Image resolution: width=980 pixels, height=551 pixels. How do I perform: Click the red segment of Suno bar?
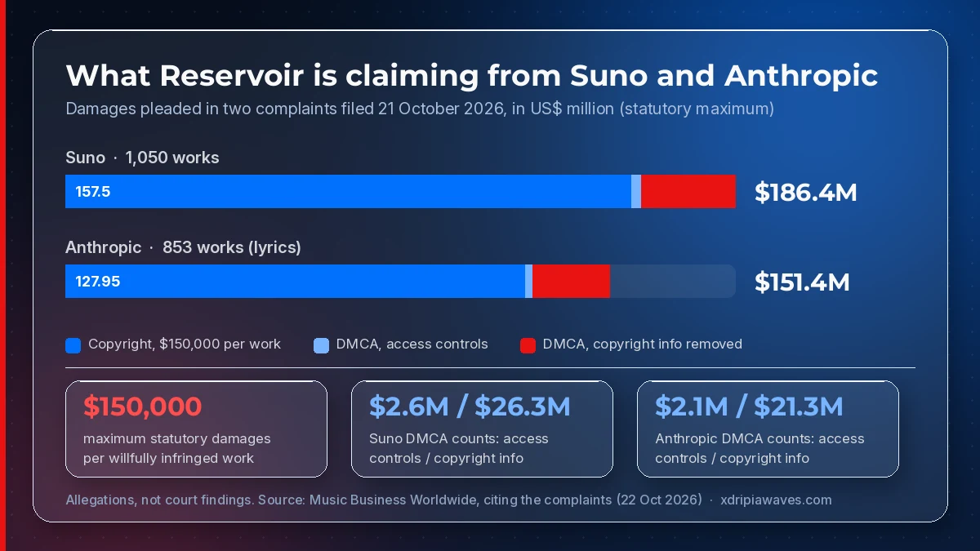click(688, 191)
